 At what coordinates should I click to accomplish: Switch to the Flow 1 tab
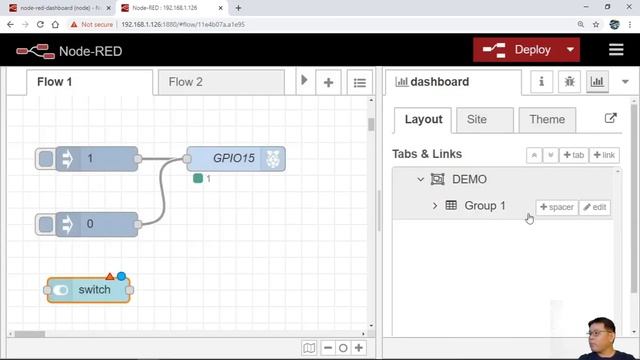90,82
